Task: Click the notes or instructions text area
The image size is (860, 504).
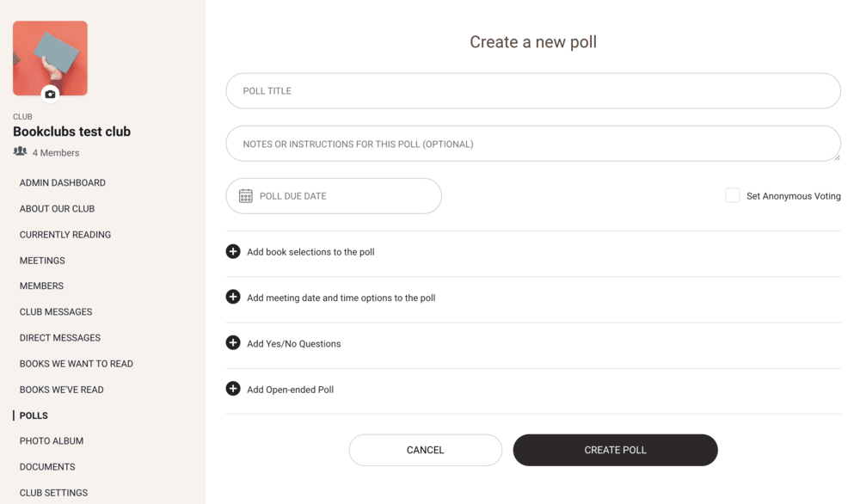Action: pos(533,144)
